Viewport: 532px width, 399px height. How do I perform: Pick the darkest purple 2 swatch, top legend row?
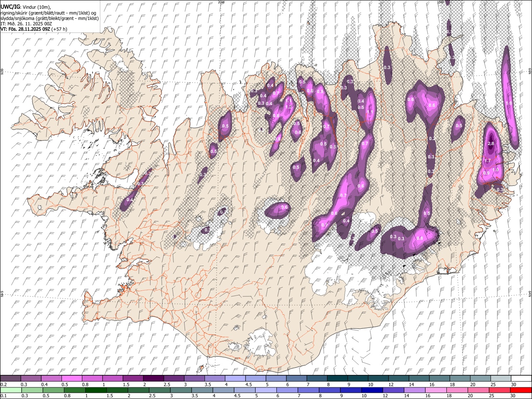point(153,378)
